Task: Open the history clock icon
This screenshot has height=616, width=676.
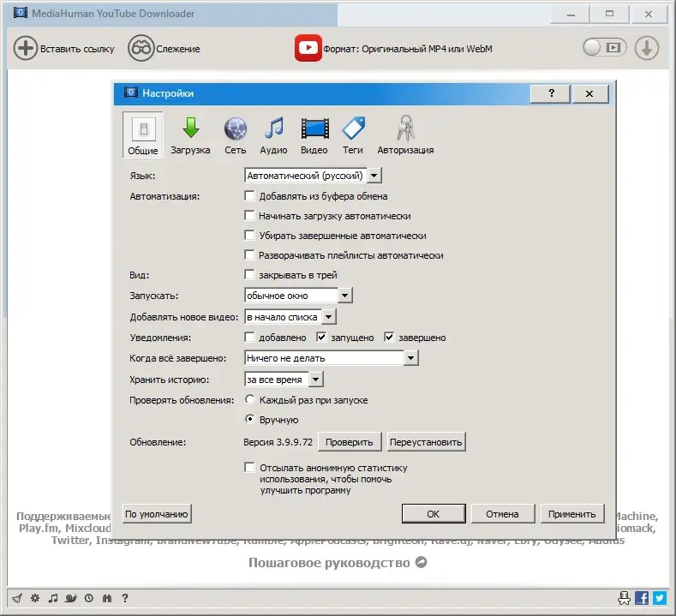Action: tap(89, 598)
